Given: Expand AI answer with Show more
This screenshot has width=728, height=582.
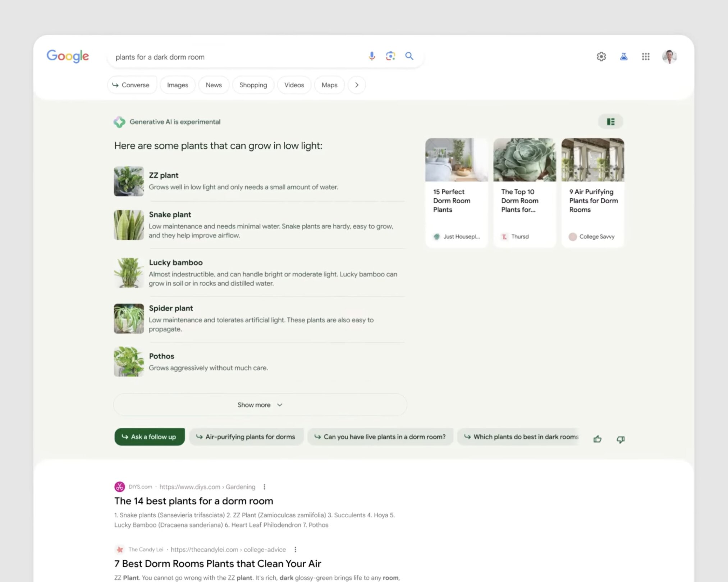Looking at the screenshot, I should pyautogui.click(x=260, y=405).
